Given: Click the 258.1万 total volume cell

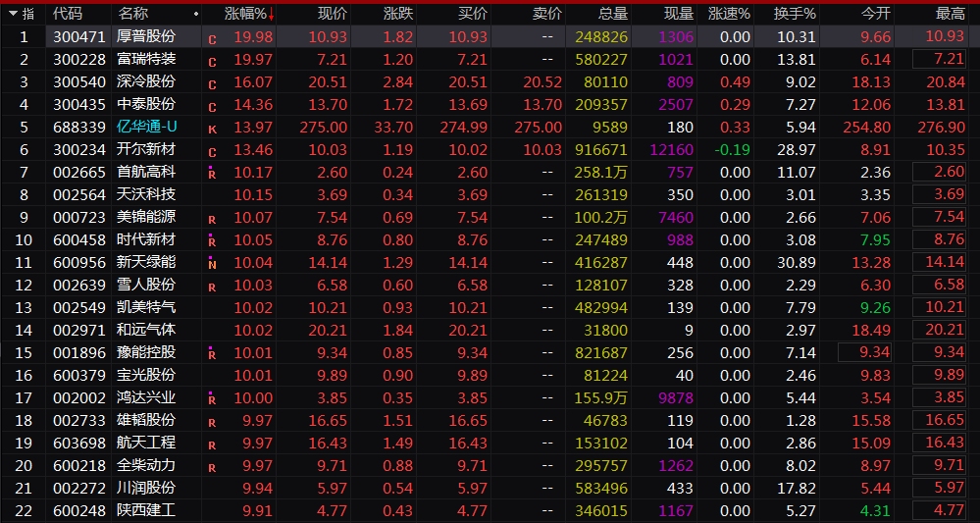Looking at the screenshot, I should [x=602, y=172].
